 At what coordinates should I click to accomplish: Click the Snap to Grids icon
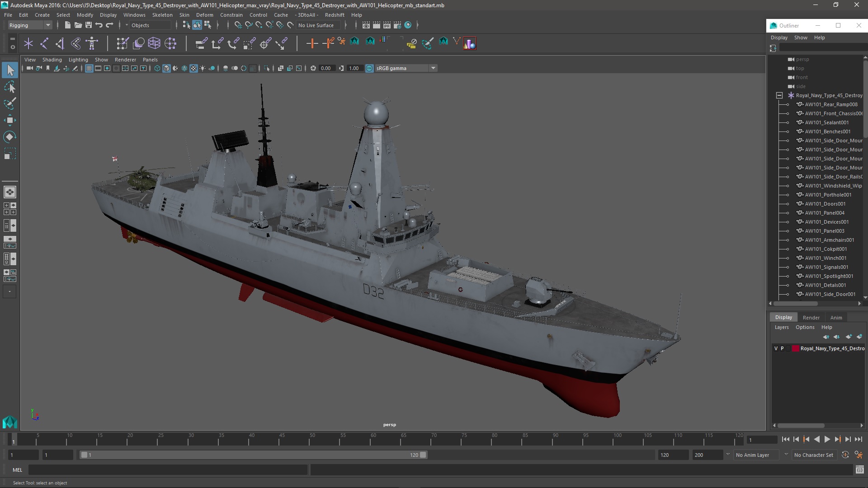click(238, 25)
